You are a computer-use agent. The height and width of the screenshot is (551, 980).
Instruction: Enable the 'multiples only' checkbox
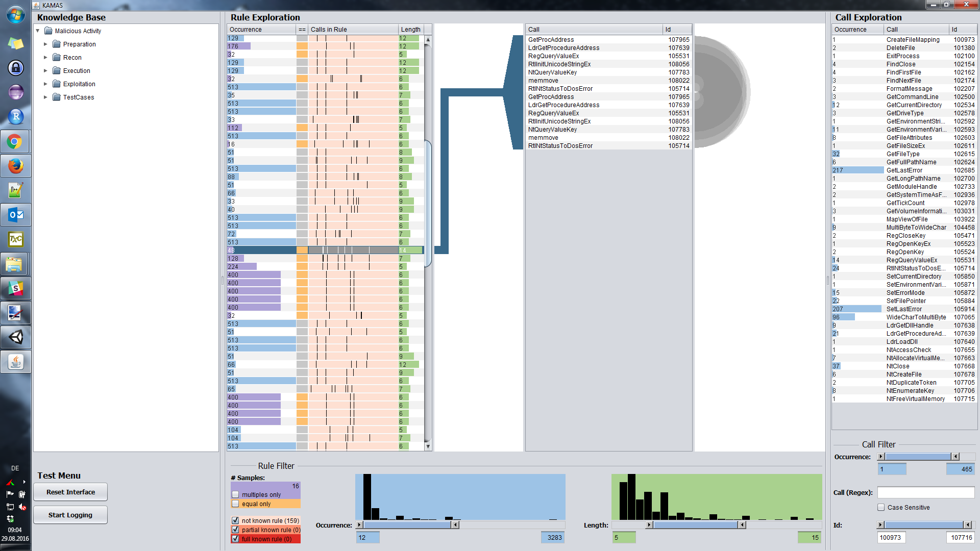click(x=235, y=494)
